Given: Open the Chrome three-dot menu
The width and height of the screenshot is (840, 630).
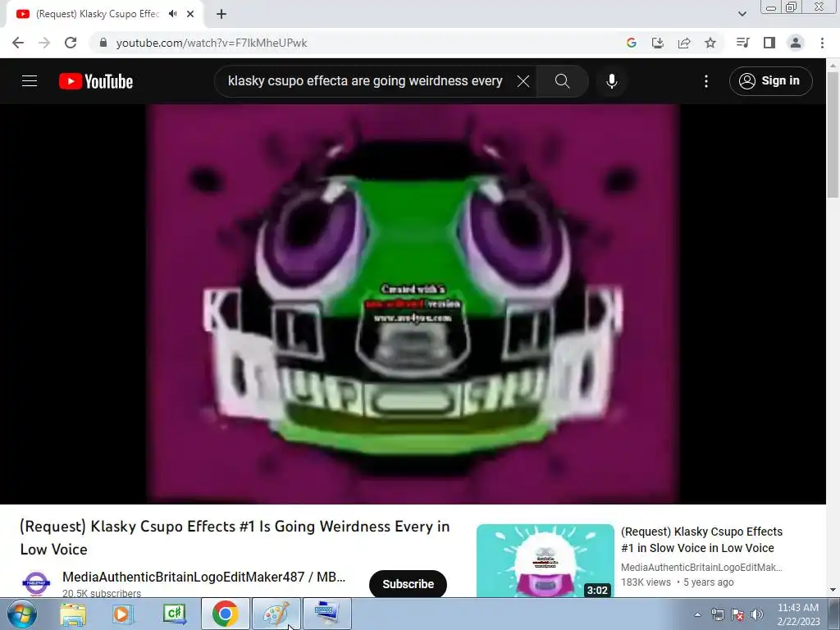Looking at the screenshot, I should pos(822,43).
